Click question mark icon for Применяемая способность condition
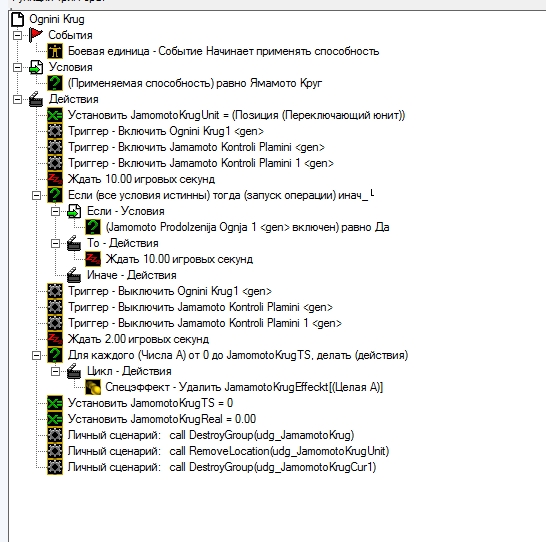The width and height of the screenshot is (546, 542). (x=55, y=83)
